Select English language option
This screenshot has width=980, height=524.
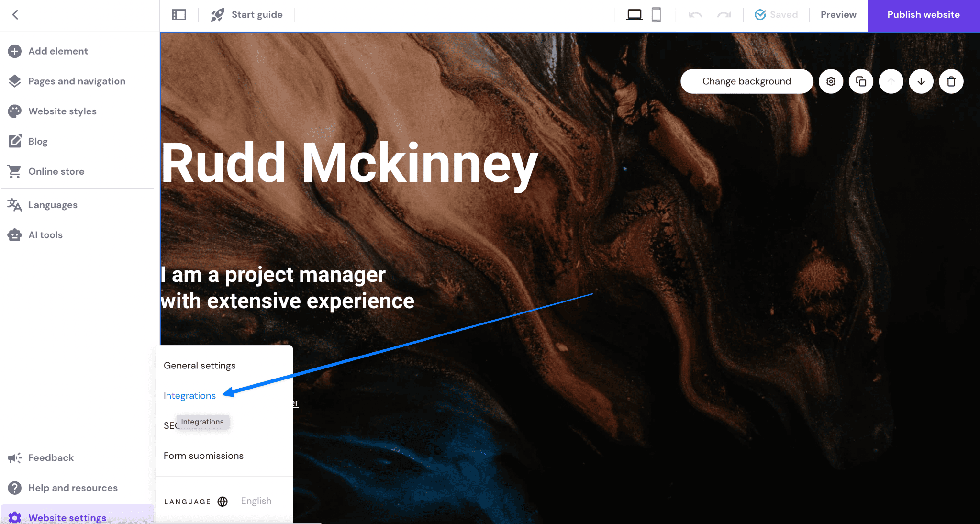pyautogui.click(x=256, y=501)
